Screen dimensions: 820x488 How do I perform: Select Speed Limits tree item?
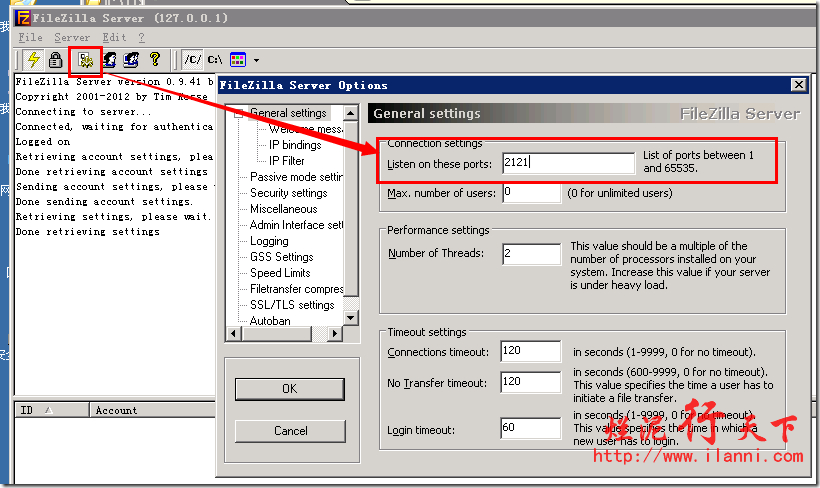tap(280, 273)
